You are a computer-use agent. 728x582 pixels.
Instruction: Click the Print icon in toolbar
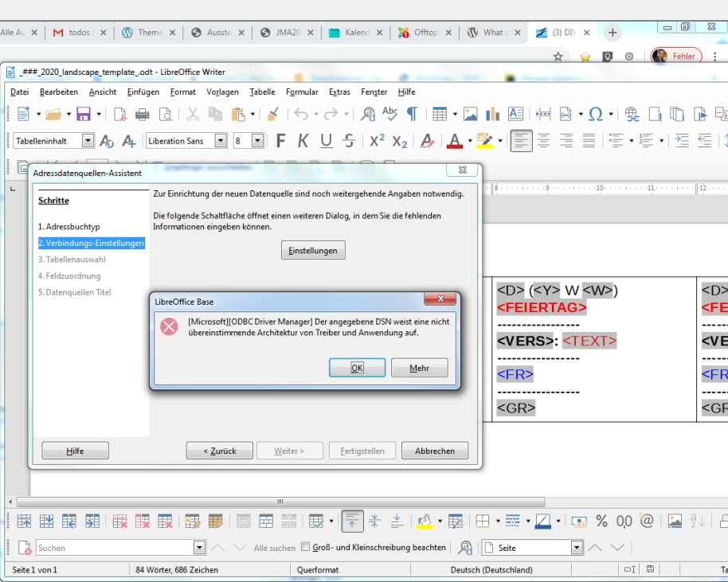point(142,114)
